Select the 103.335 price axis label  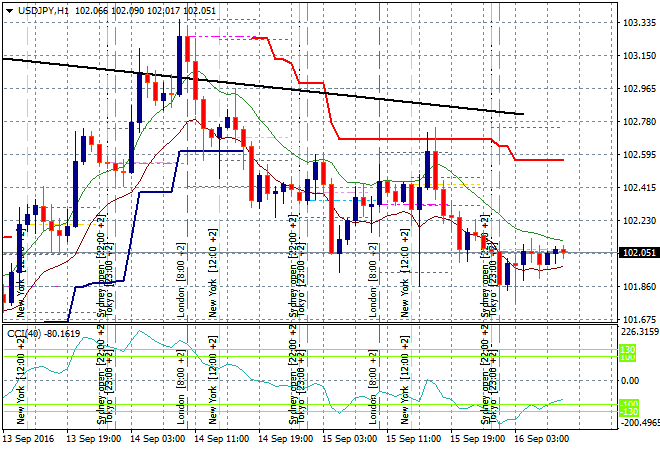pos(639,22)
